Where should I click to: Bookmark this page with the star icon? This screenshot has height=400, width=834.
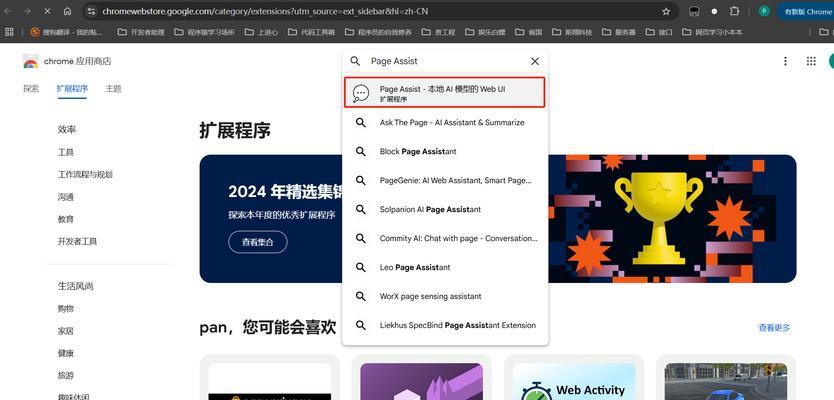[x=666, y=11]
